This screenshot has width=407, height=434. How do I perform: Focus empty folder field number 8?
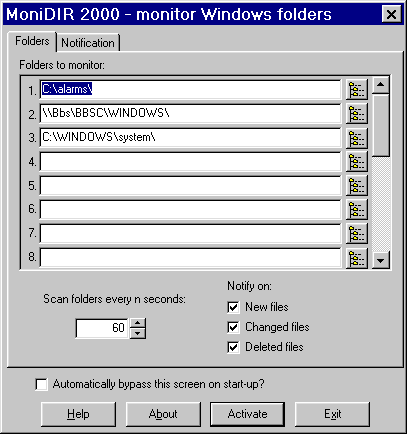tap(191, 257)
